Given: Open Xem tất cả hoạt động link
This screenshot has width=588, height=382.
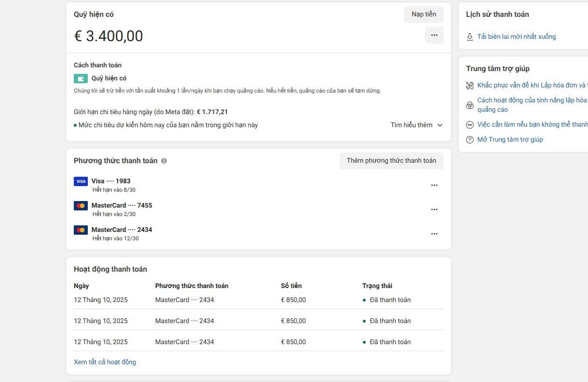Looking at the screenshot, I should click(105, 362).
